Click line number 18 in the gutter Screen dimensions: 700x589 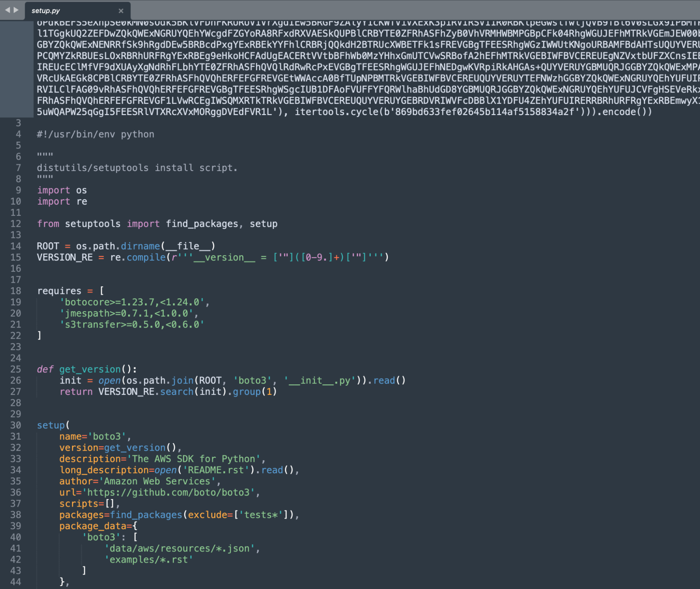click(x=16, y=291)
